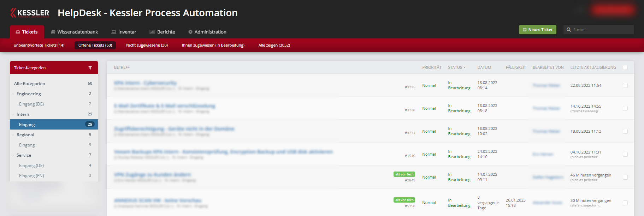
Task: Click the filter icon in Ticket-Kategorien
Action: pyautogui.click(x=90, y=68)
